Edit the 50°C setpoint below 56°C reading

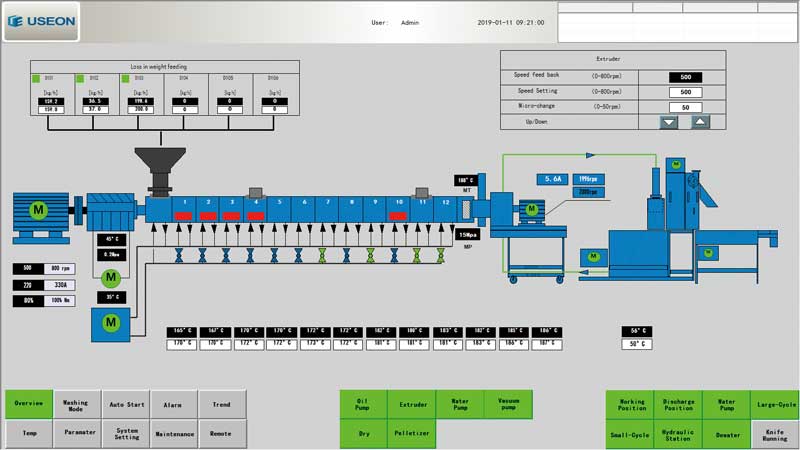tap(637, 344)
